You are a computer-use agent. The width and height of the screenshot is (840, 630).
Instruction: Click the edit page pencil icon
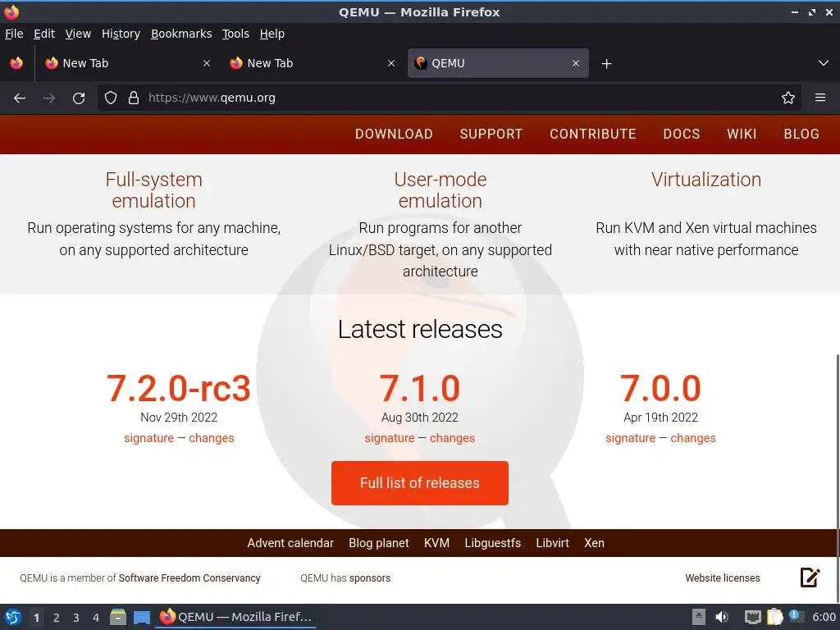(x=810, y=577)
